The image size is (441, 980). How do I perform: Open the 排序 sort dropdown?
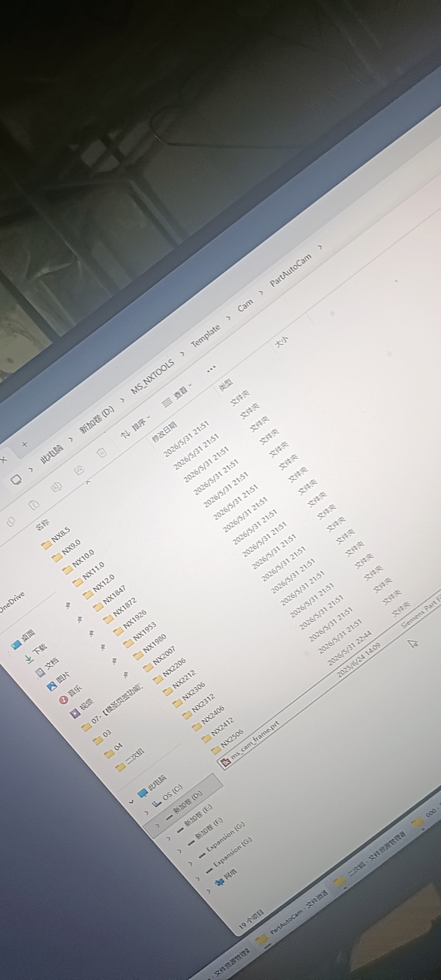tap(136, 427)
